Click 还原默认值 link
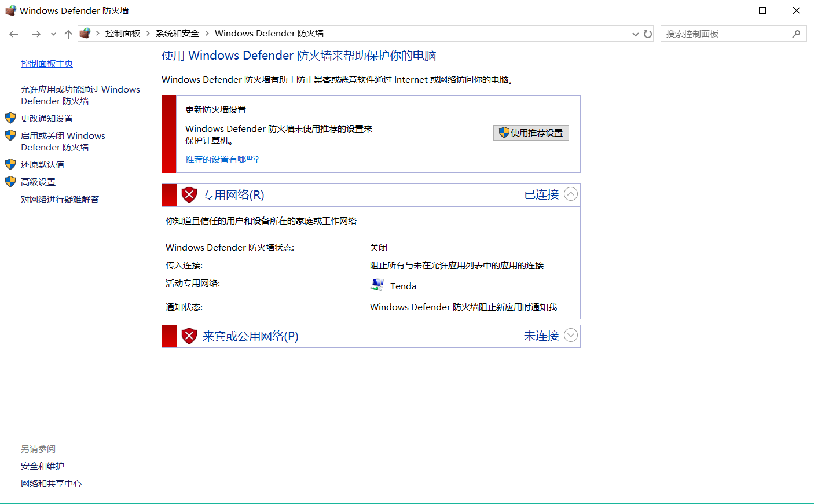 click(x=43, y=164)
